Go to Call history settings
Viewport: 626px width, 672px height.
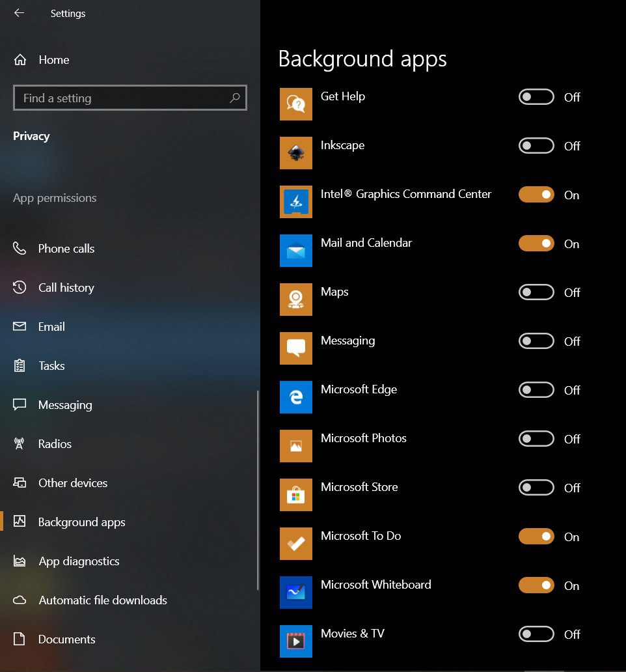coord(66,288)
